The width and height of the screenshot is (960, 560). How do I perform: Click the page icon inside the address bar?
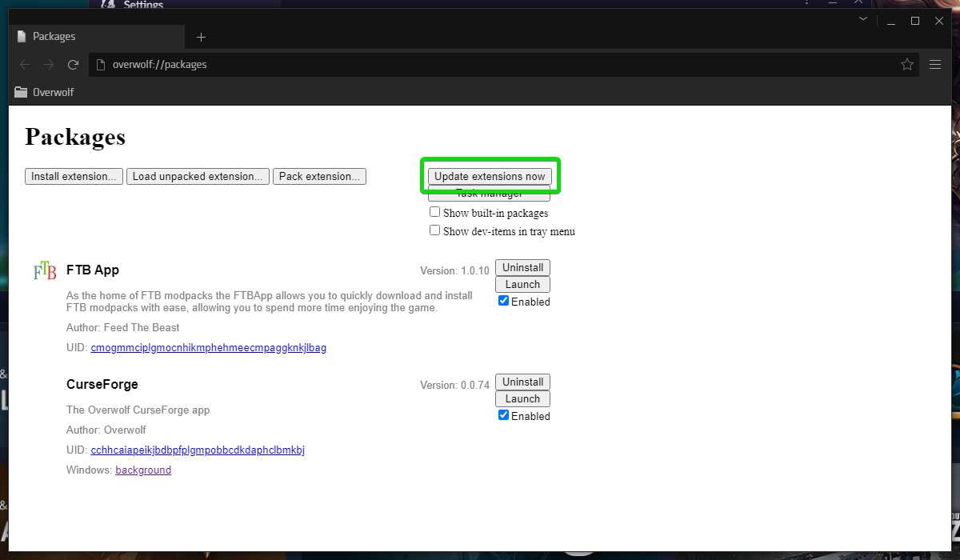[x=99, y=64]
